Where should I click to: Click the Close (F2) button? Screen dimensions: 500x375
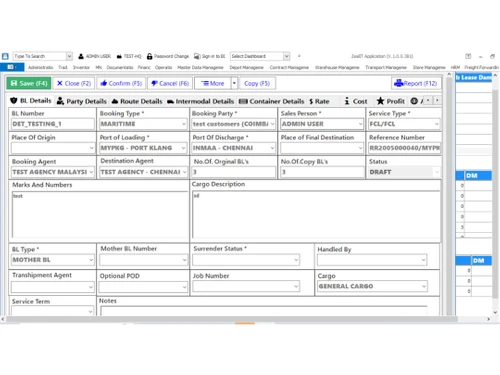pyautogui.click(x=74, y=83)
